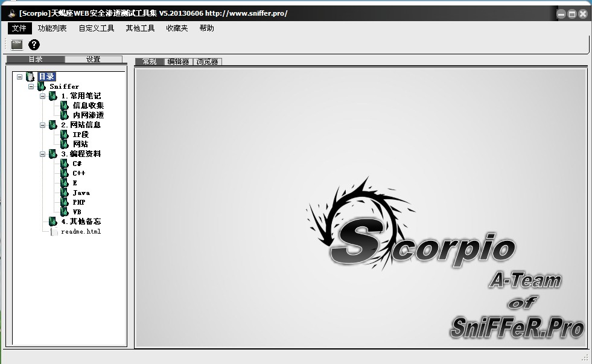592x364 pixels.
Task: Select the 3.编程资料 tree item
Action: 81,154
